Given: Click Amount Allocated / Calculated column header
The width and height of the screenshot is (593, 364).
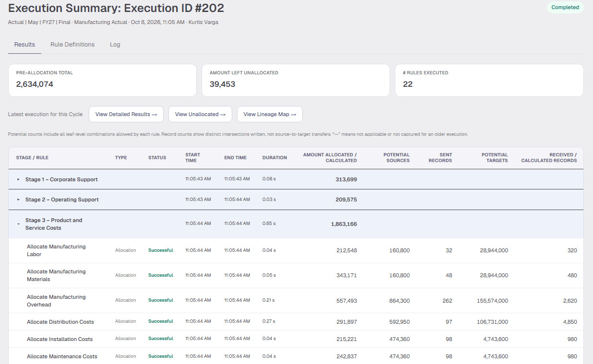Looking at the screenshot, I should pos(330,158).
